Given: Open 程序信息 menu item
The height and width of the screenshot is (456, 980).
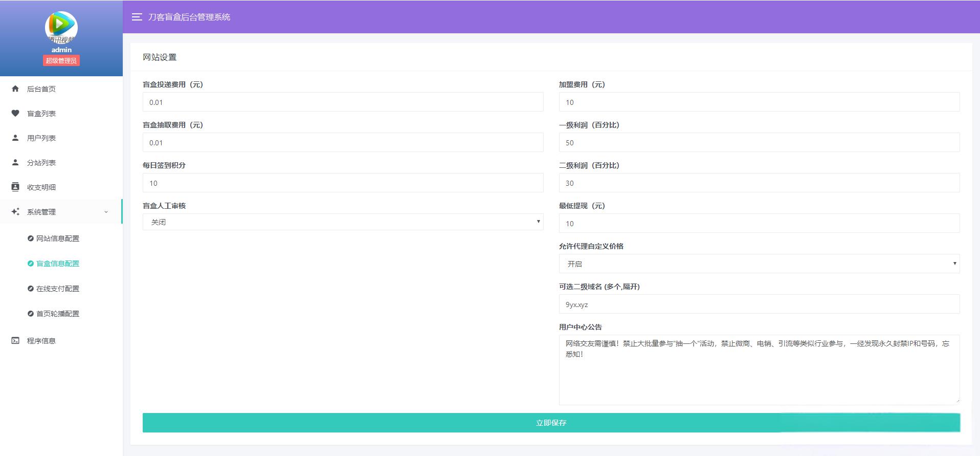Looking at the screenshot, I should tap(61, 340).
